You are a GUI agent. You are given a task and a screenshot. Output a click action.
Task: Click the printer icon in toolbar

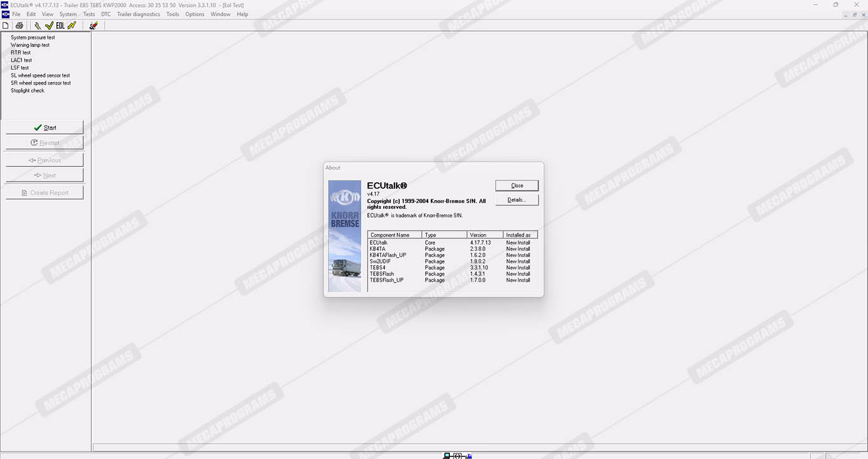[19, 25]
